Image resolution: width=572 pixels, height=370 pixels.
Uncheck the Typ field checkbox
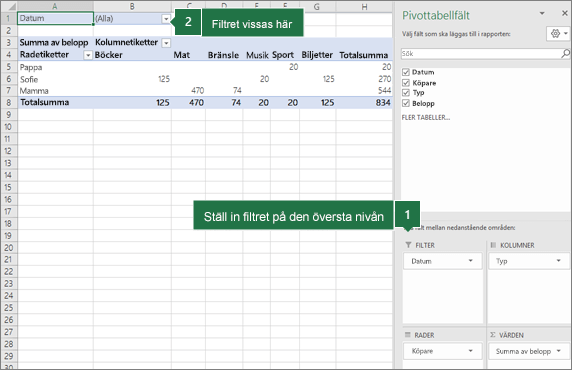pyautogui.click(x=406, y=92)
